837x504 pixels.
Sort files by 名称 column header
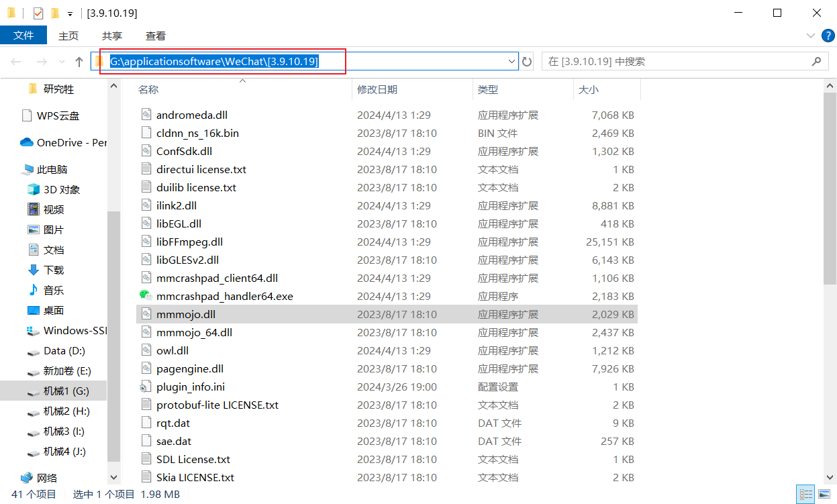point(244,89)
